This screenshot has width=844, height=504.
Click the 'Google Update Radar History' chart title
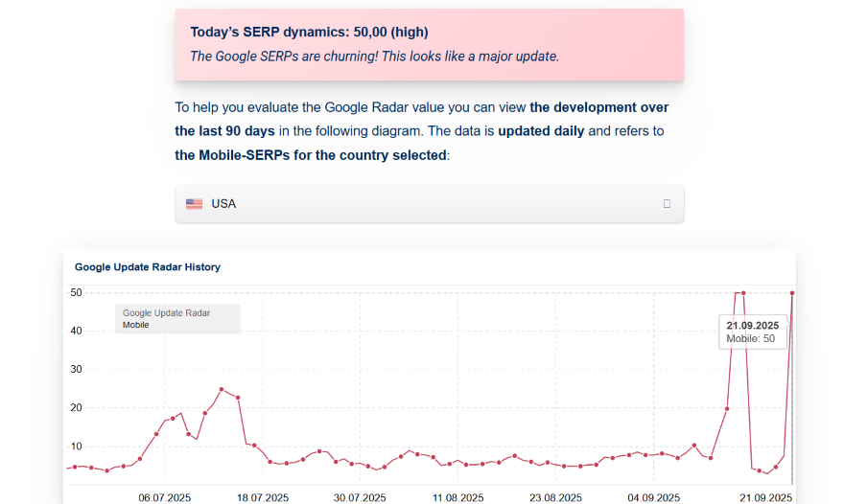148,266
